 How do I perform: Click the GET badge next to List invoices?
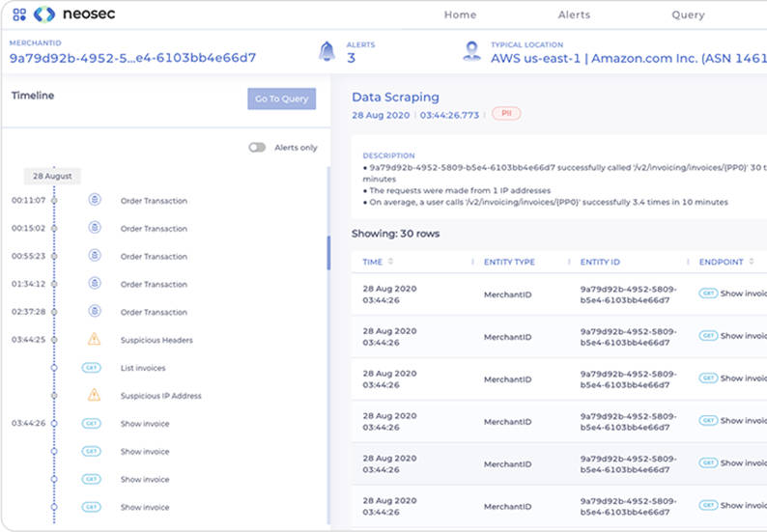92,368
